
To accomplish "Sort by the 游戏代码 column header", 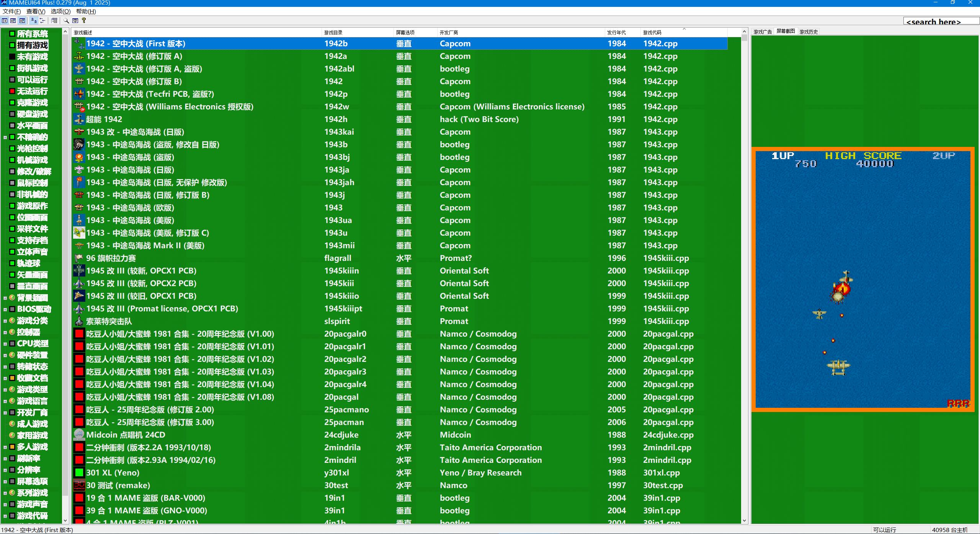I will pos(684,33).
